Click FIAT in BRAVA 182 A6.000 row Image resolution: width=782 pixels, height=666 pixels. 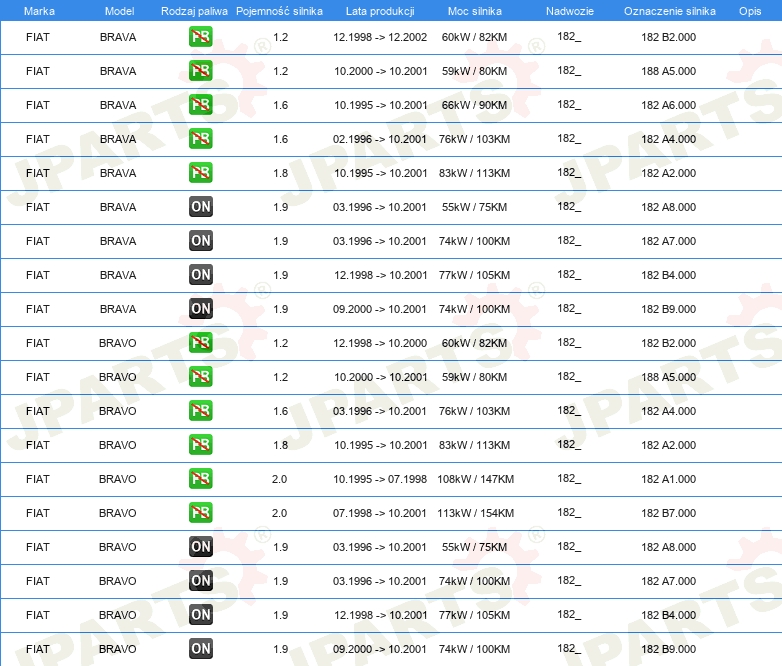[x=37, y=105]
